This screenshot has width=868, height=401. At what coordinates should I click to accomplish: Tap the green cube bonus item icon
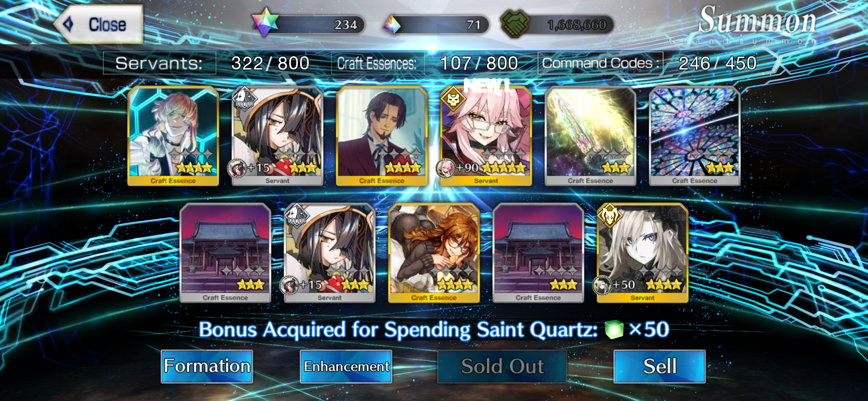coord(614,329)
